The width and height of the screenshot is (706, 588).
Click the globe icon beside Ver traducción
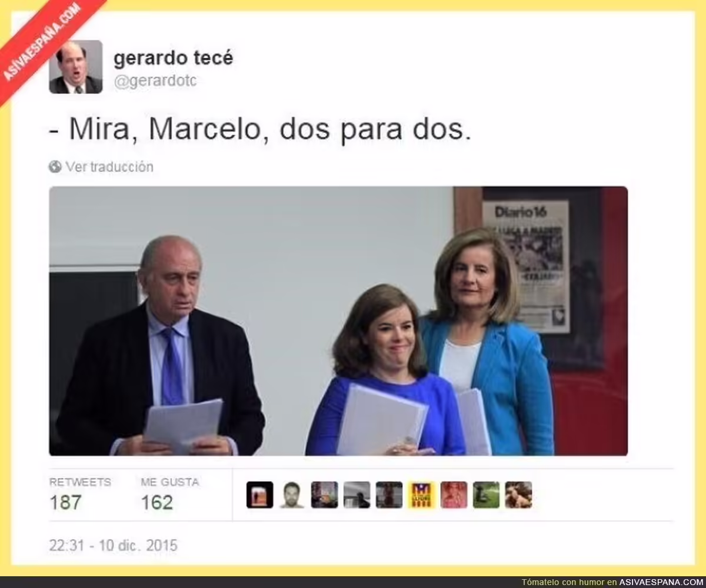point(55,167)
